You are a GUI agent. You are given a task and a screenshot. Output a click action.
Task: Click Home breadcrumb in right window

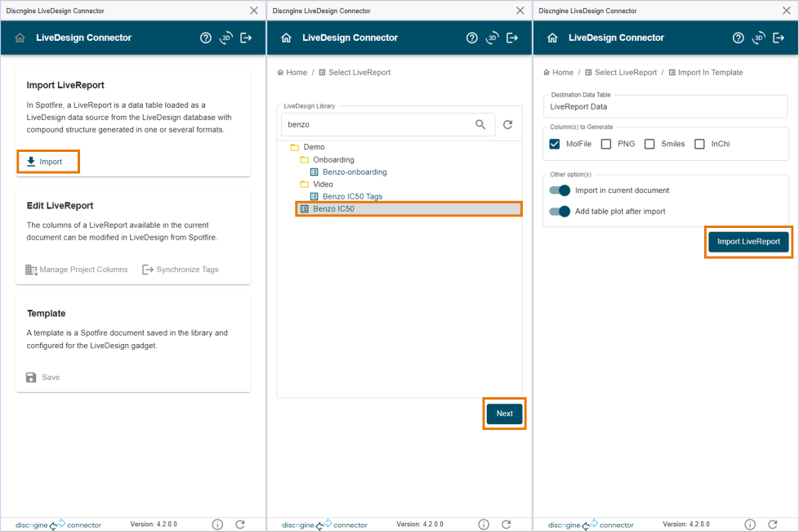click(x=559, y=73)
